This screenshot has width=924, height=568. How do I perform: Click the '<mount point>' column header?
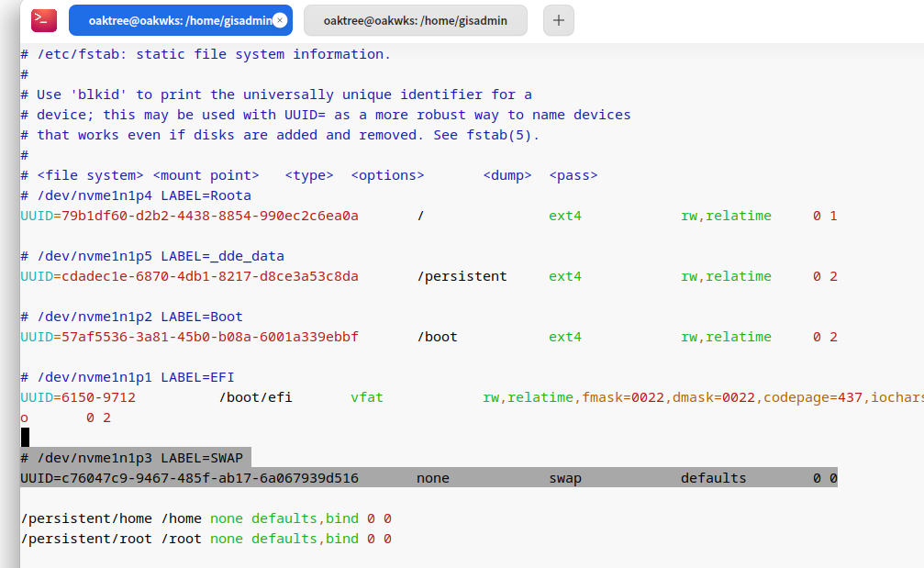click(206, 175)
